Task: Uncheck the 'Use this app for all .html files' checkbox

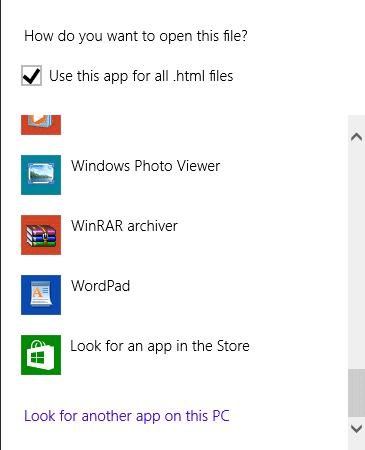Action: 31,75
